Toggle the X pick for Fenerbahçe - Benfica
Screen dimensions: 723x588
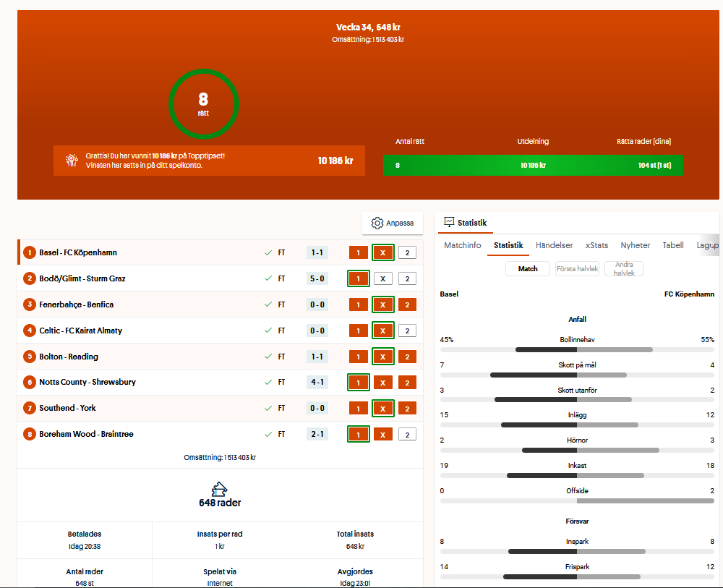pos(382,304)
